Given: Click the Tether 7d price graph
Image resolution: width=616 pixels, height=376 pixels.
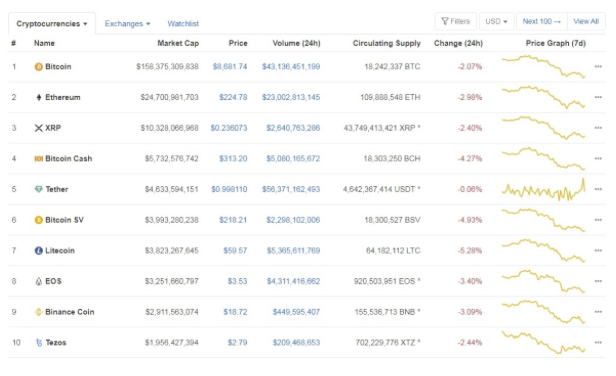Looking at the screenshot, I should point(544,189).
